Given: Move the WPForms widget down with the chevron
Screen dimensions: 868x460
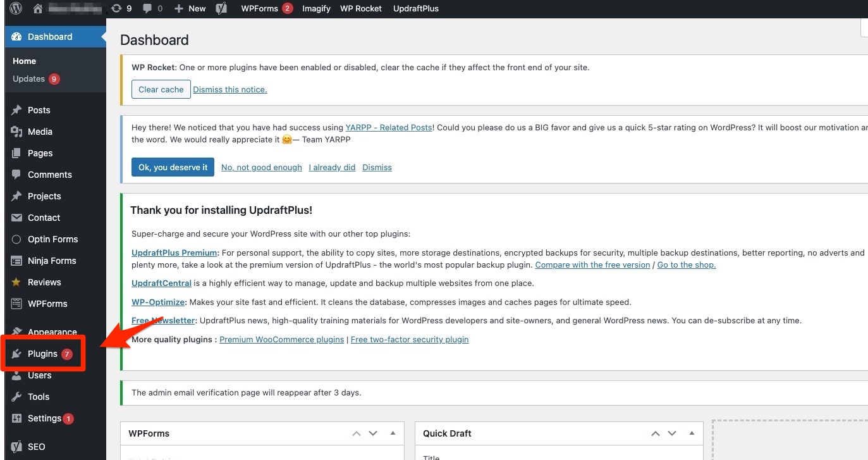Looking at the screenshot, I should coord(373,433).
